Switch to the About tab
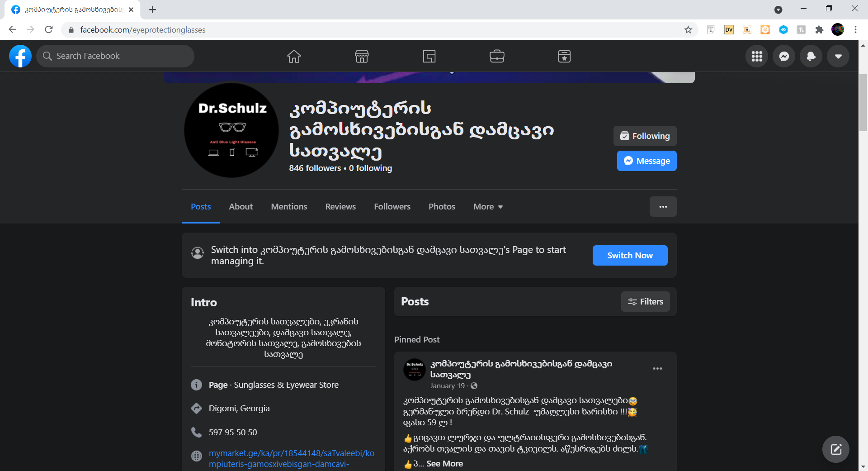The height and width of the screenshot is (471, 868). click(241, 207)
